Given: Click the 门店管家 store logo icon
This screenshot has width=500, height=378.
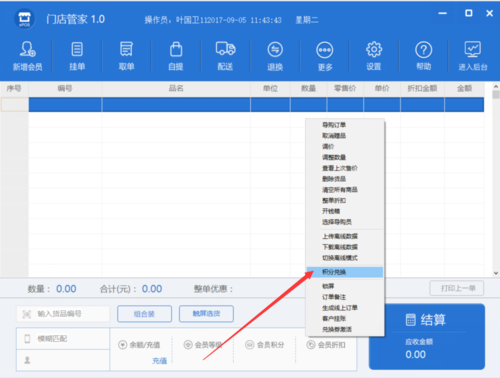Looking at the screenshot, I should pyautogui.click(x=24, y=19).
